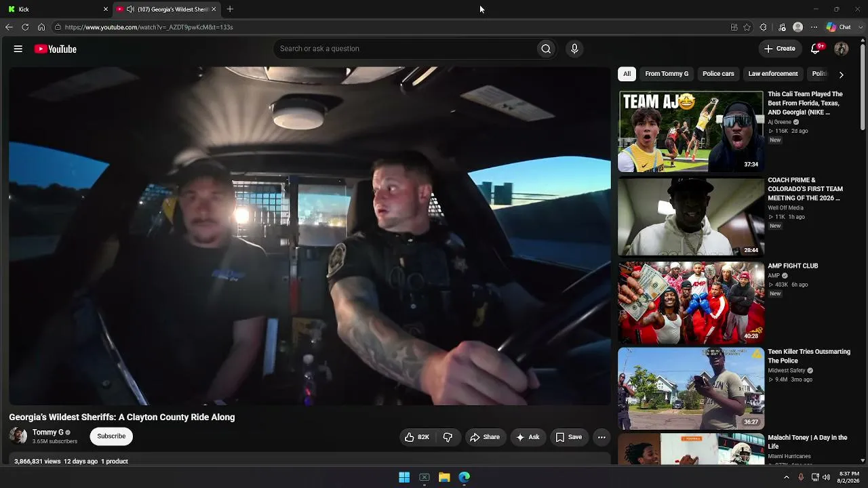Open the taskbar volume control
The height and width of the screenshot is (488, 868).
pyautogui.click(x=826, y=477)
